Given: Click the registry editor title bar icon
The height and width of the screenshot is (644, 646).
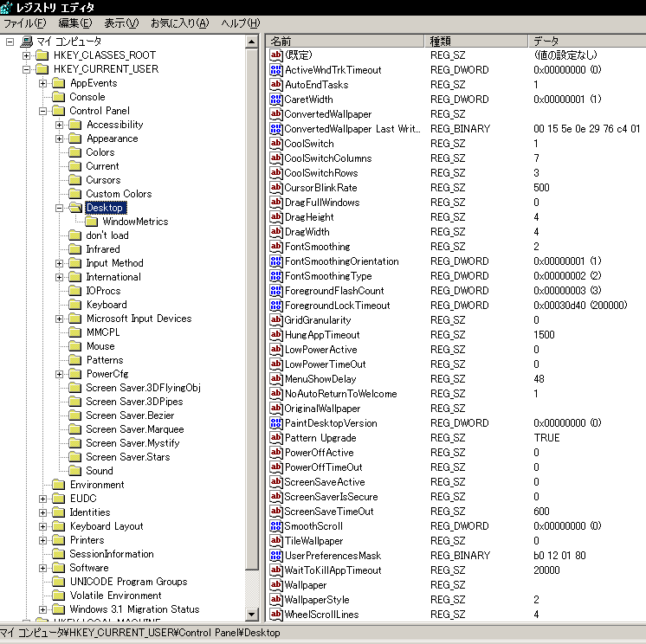Looking at the screenshot, I should point(8,7).
